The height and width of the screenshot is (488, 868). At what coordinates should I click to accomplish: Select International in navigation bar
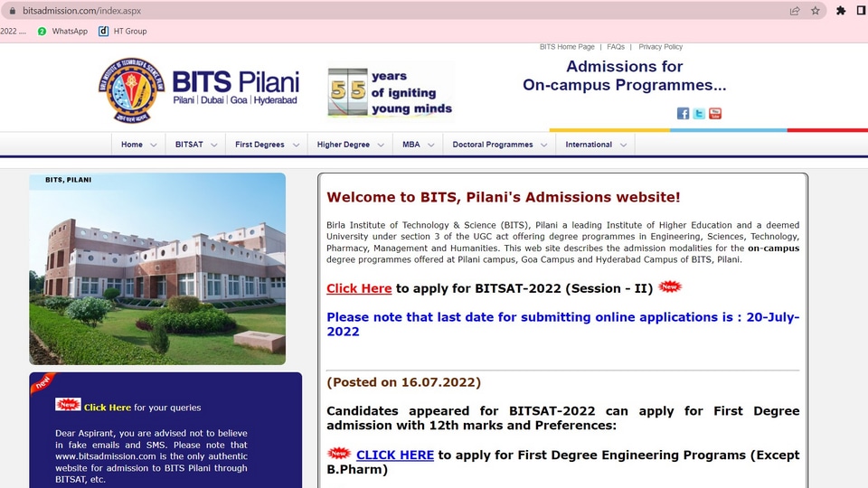(x=589, y=145)
